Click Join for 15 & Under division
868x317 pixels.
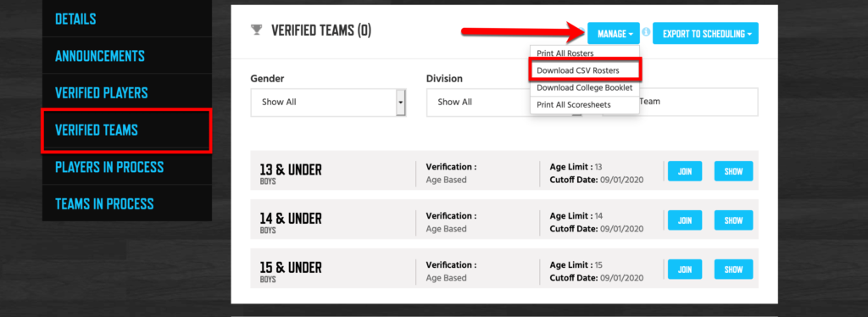685,270
